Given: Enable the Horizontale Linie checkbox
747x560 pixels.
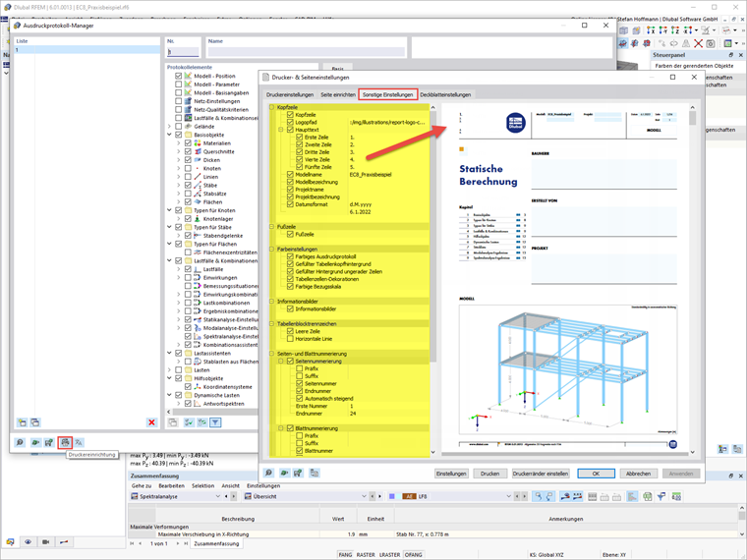Looking at the screenshot, I should (290, 339).
